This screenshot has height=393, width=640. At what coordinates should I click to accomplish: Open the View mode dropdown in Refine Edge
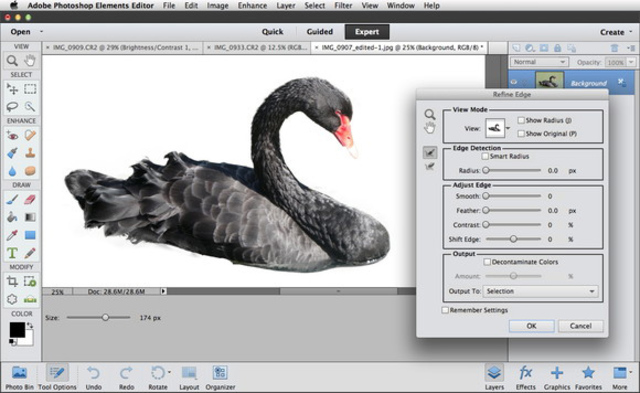coord(508,128)
